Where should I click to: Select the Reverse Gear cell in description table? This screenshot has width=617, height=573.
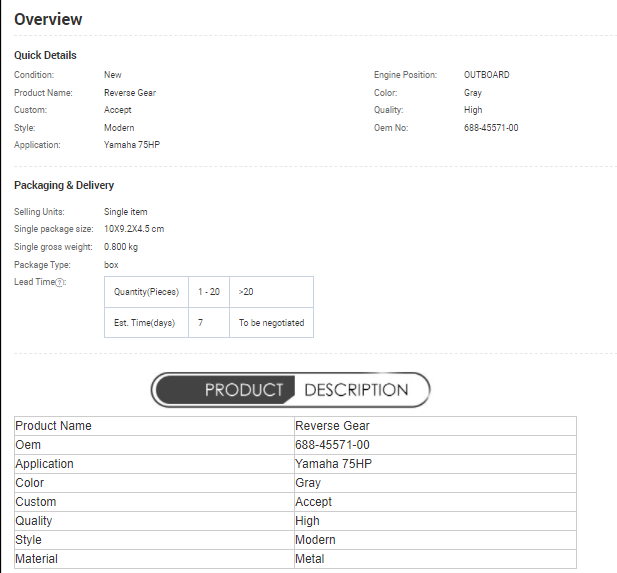coord(332,426)
